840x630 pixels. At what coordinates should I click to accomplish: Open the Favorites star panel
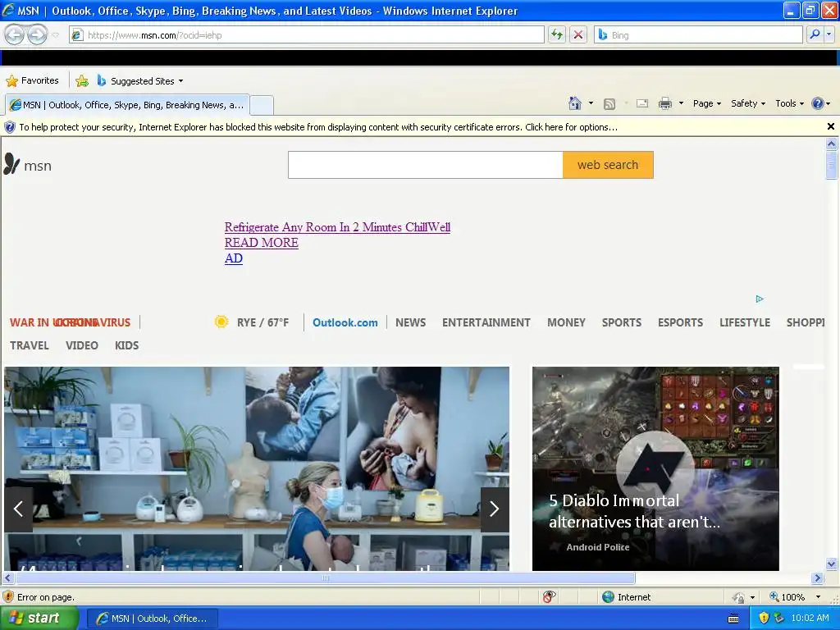(x=32, y=81)
